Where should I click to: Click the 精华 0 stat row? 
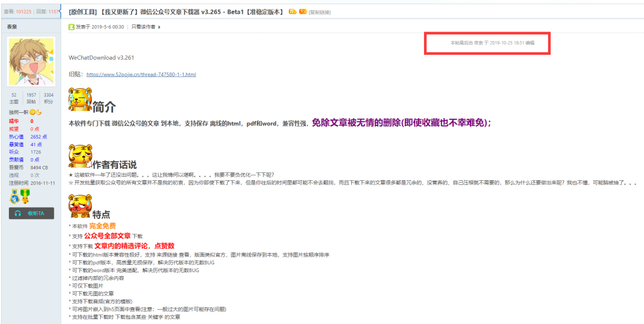[21, 121]
